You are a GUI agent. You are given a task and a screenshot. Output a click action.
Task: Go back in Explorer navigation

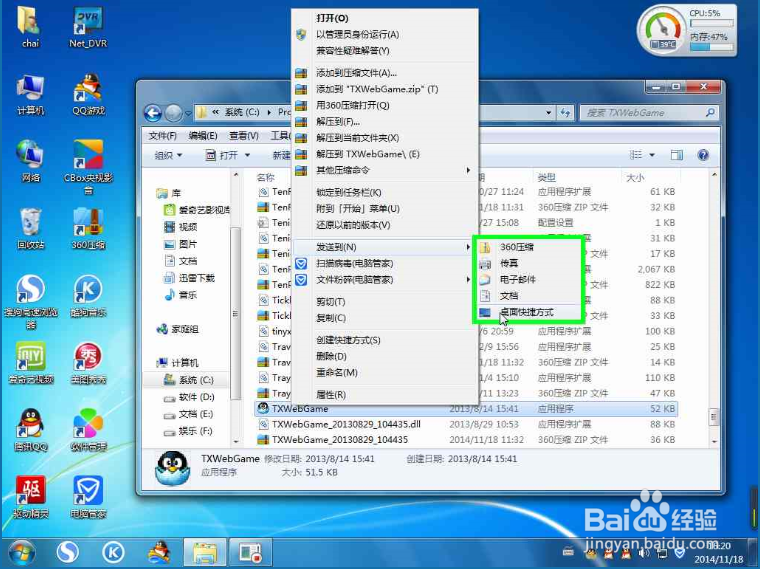153,113
